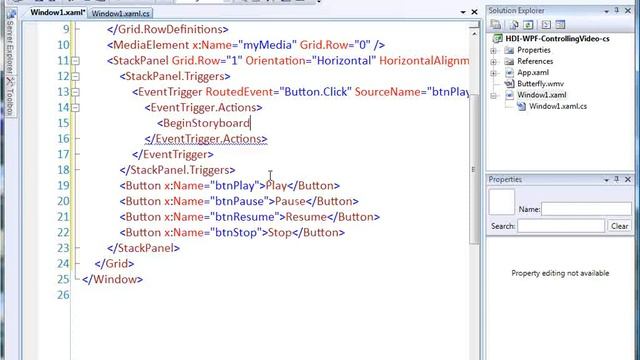Collapse the EventTrigger block at line 13
This screenshot has height=360, width=640.
click(x=76, y=92)
